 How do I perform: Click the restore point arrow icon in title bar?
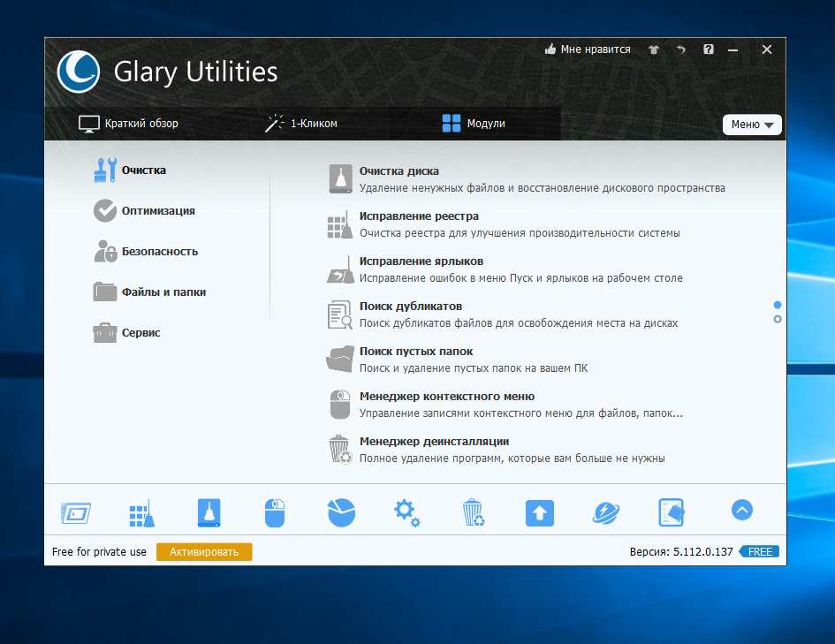click(x=680, y=49)
